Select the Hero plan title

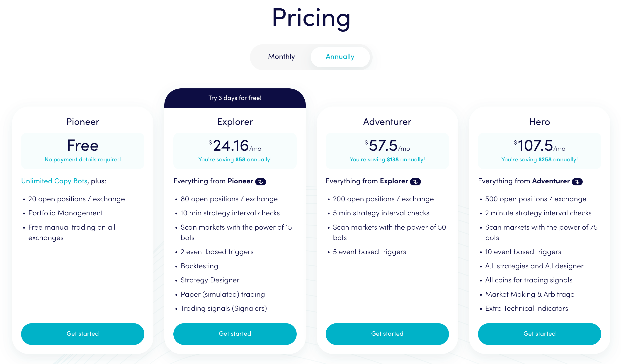tap(539, 122)
